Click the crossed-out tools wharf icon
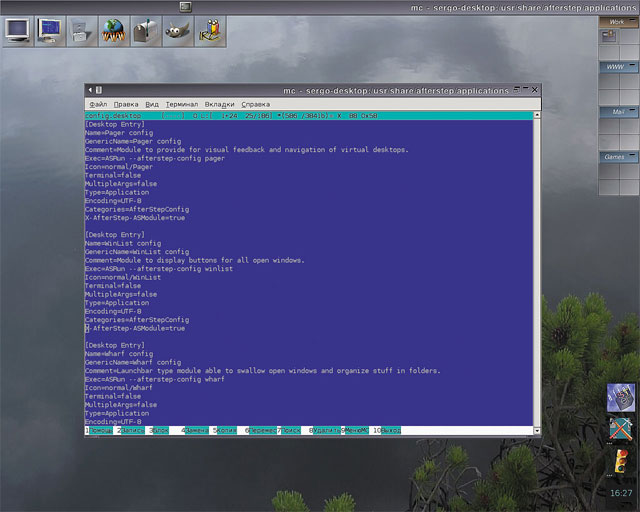 (620, 429)
